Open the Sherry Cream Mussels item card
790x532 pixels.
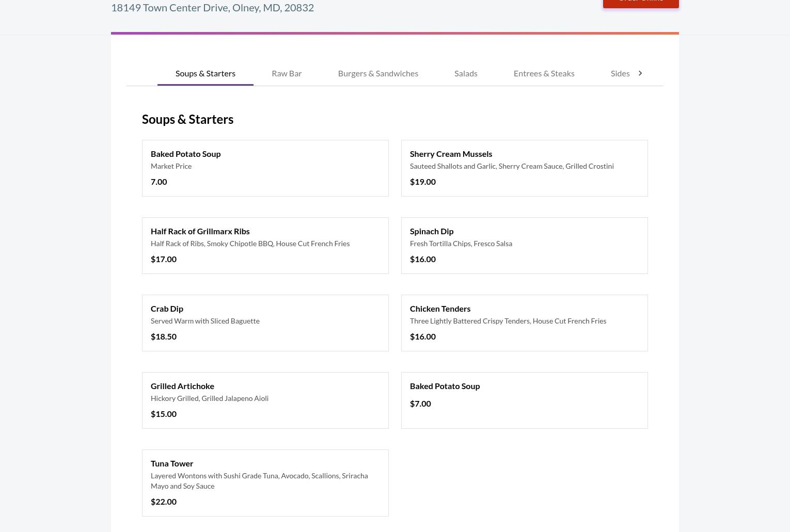pos(524,168)
